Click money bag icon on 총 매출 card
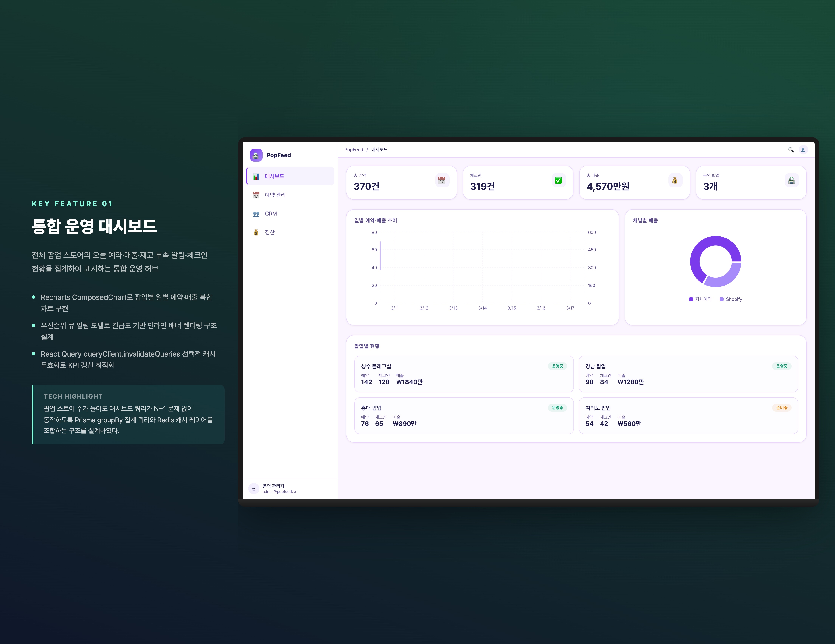The image size is (835, 644). click(x=675, y=180)
